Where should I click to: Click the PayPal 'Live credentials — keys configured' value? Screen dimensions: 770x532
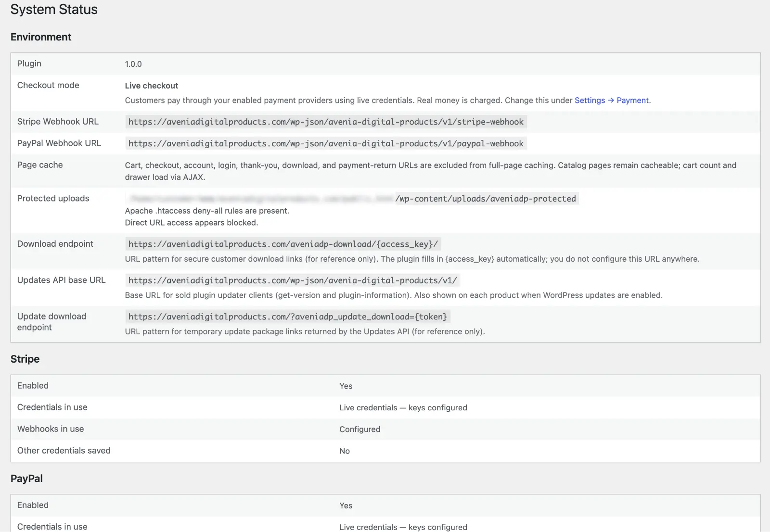pyautogui.click(x=403, y=527)
